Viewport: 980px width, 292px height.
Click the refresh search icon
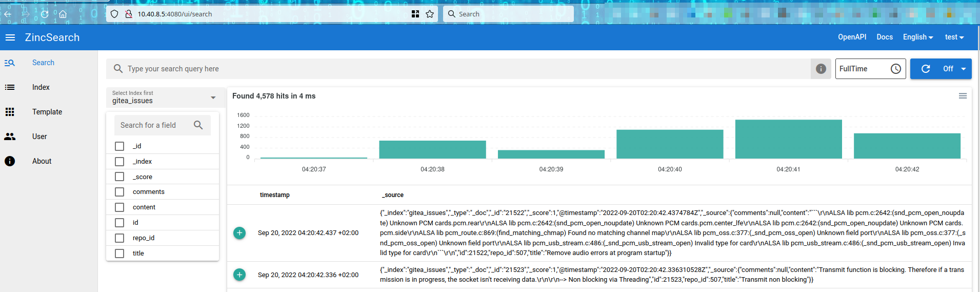pos(926,69)
